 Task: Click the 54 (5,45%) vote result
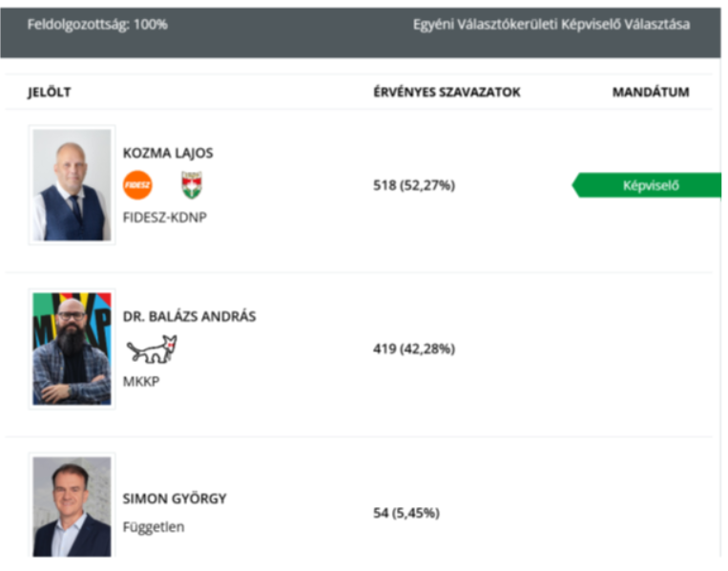click(406, 513)
